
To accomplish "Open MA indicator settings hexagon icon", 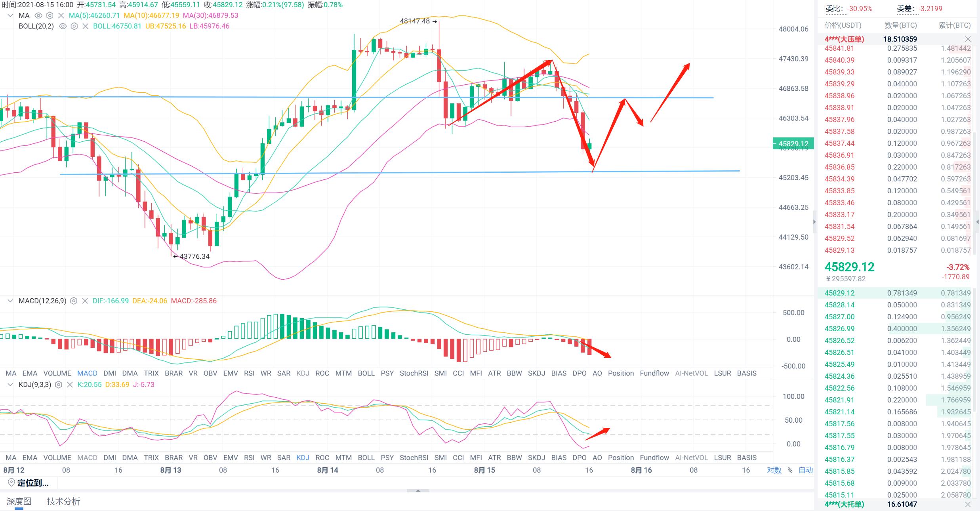I will (50, 15).
